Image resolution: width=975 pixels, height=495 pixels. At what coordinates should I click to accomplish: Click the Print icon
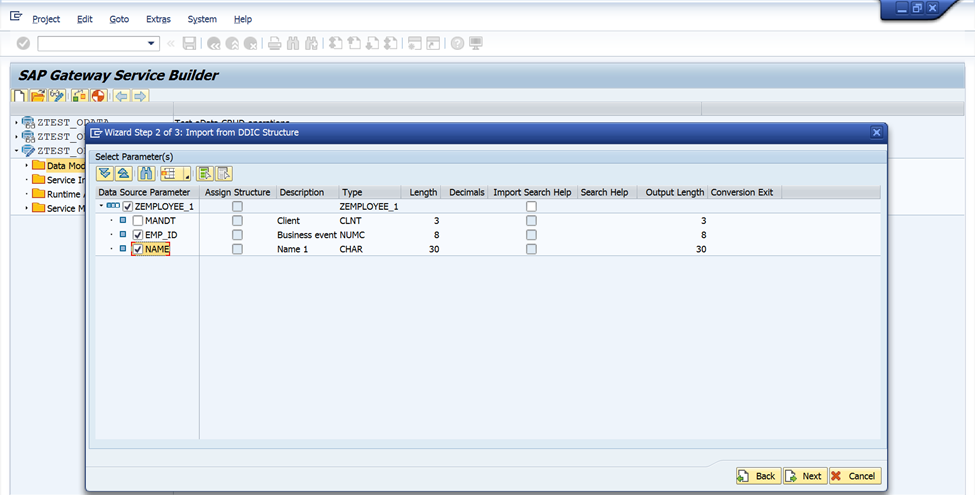(x=275, y=44)
